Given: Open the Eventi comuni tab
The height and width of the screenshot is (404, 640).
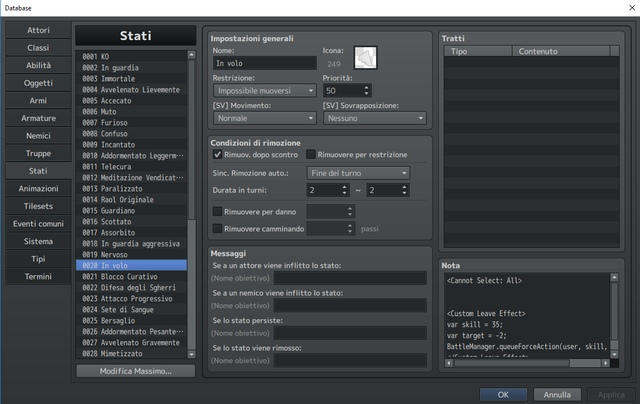Looking at the screenshot, I should pyautogui.click(x=38, y=223).
